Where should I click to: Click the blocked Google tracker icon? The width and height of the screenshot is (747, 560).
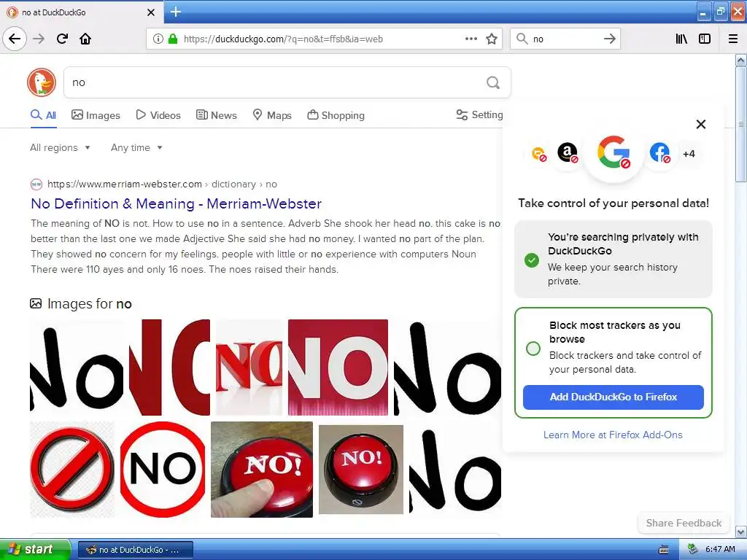(614, 152)
